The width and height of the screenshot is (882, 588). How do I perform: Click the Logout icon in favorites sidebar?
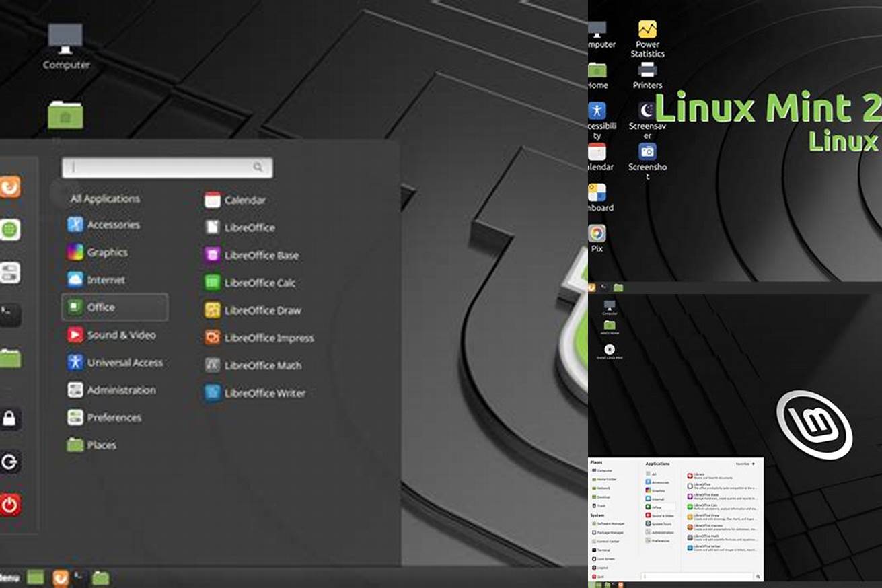pyautogui.click(x=9, y=462)
